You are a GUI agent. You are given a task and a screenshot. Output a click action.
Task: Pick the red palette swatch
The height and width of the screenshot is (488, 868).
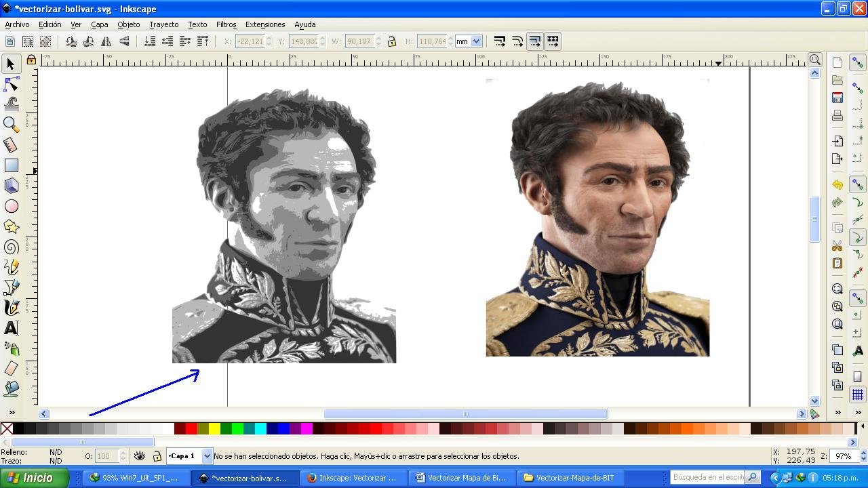(x=191, y=428)
